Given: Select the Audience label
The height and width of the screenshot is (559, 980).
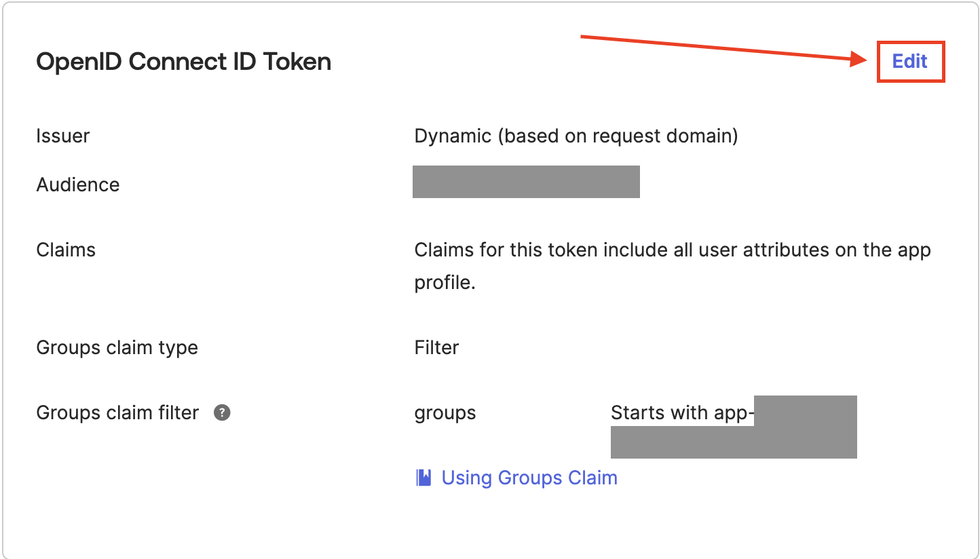Looking at the screenshot, I should point(78,185).
